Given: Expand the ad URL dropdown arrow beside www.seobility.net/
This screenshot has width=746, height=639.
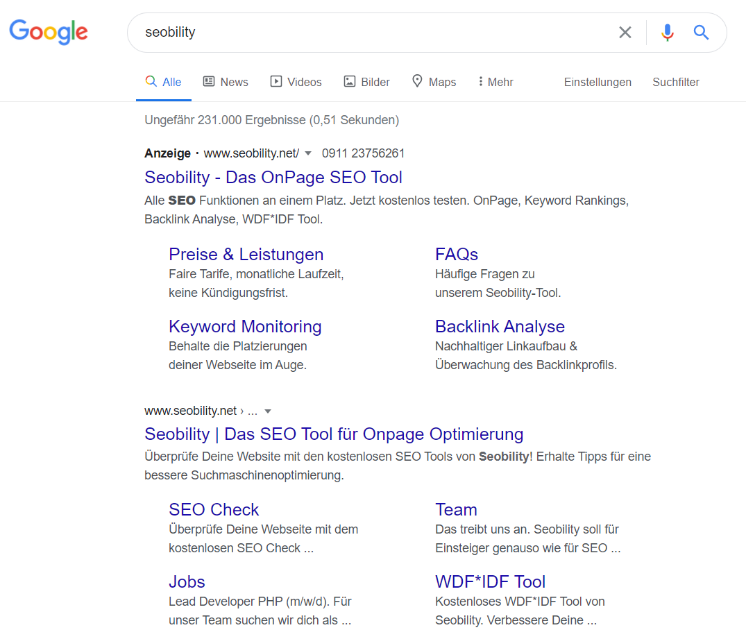Looking at the screenshot, I should tap(308, 153).
